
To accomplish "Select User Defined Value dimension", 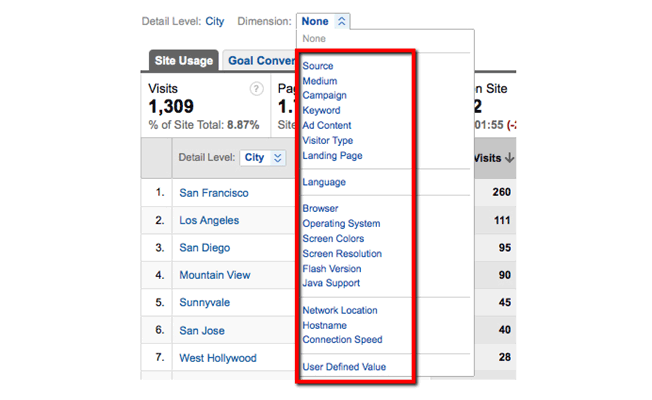I will click(344, 367).
